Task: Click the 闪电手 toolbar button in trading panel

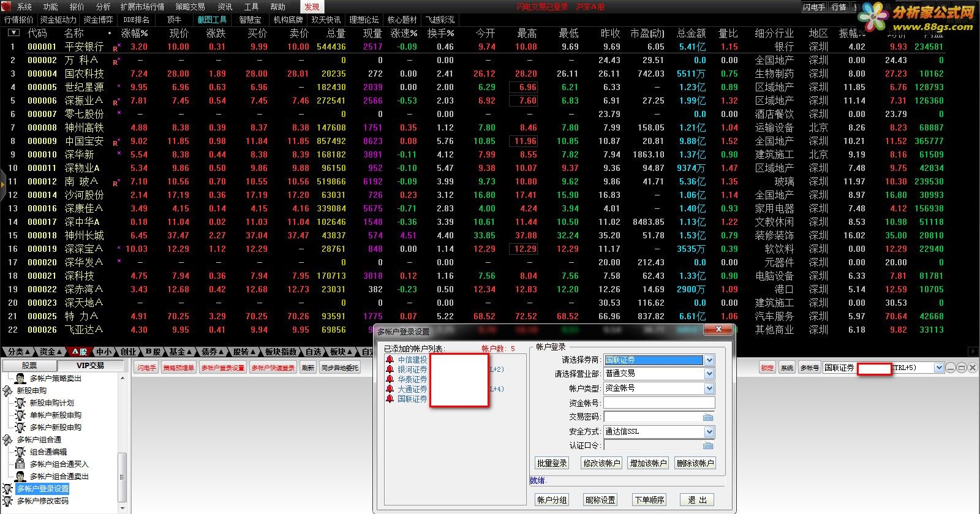Action: [x=146, y=368]
